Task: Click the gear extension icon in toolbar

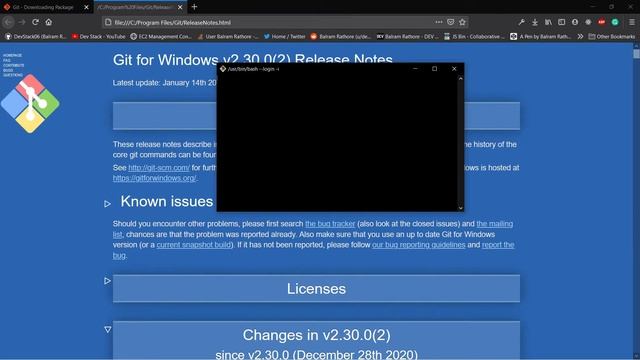Action: coord(588,22)
